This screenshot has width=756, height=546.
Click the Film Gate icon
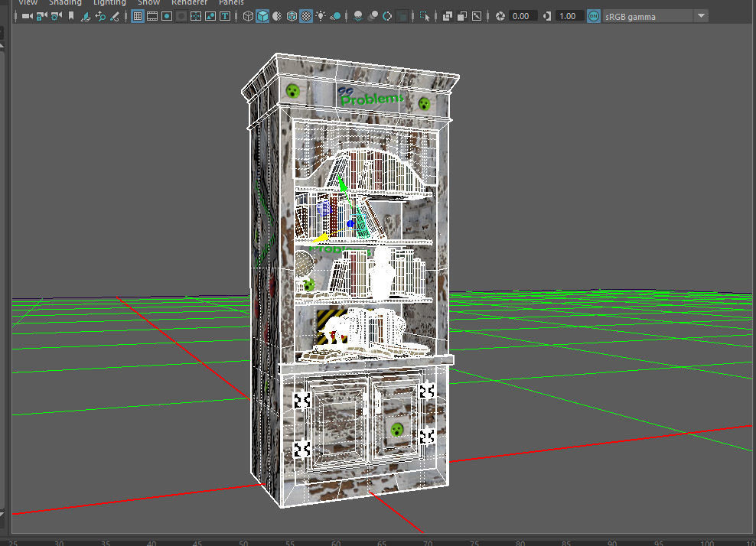coord(152,16)
